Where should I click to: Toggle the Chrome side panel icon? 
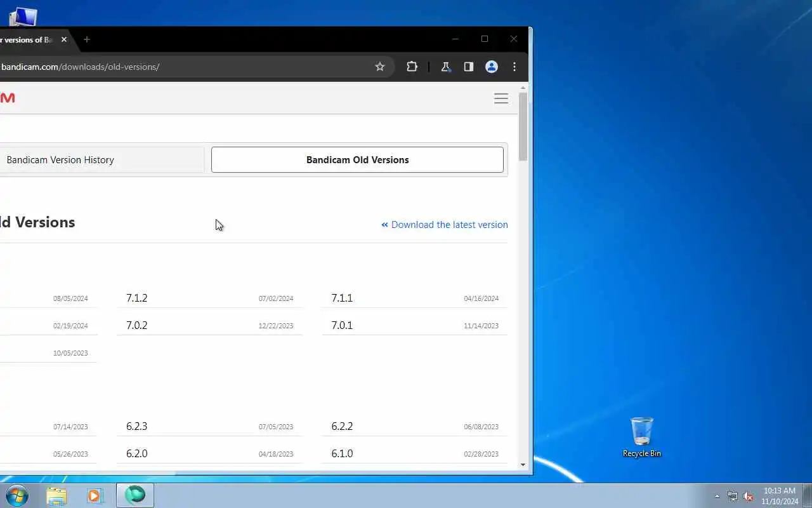coord(468,67)
